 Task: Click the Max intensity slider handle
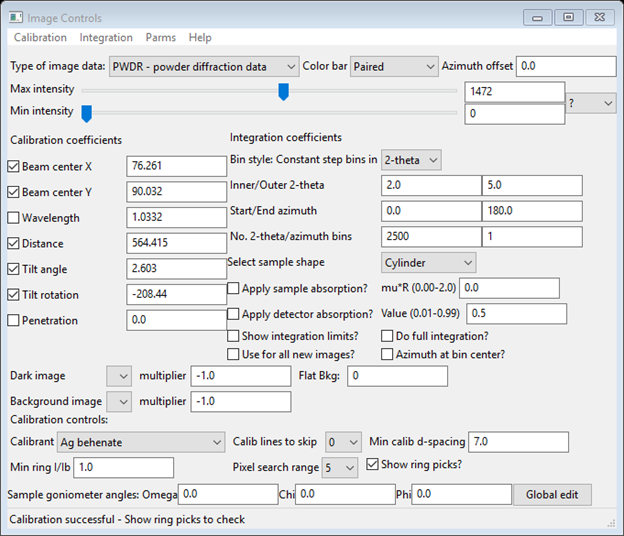(x=283, y=92)
